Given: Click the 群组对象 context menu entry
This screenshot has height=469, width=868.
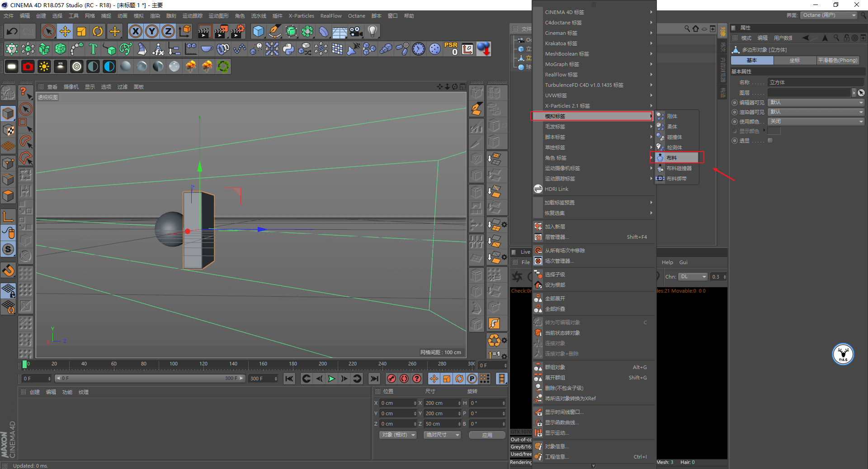Looking at the screenshot, I should [594, 367].
